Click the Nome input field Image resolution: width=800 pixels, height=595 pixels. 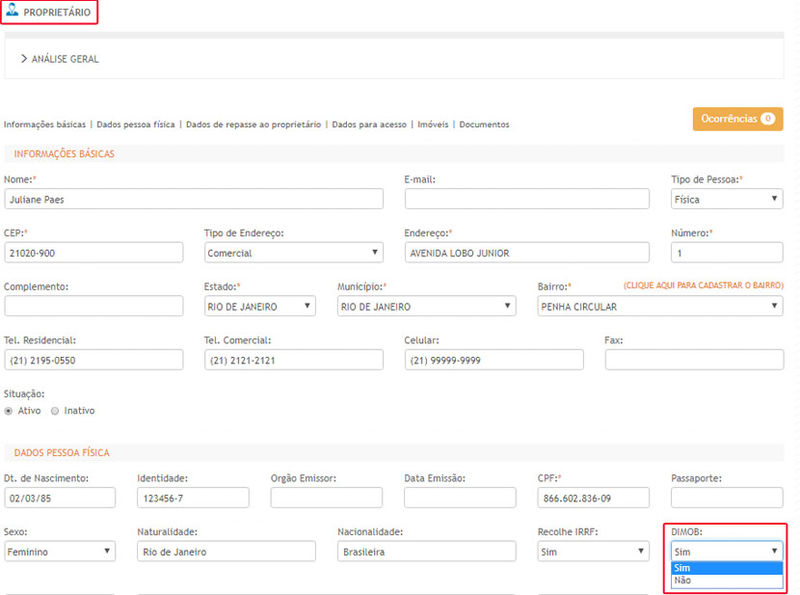point(193,199)
